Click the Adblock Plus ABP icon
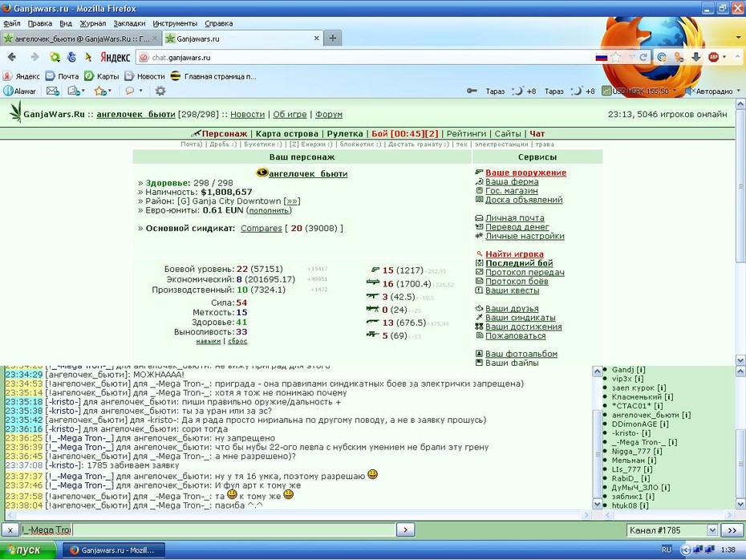 (713, 57)
